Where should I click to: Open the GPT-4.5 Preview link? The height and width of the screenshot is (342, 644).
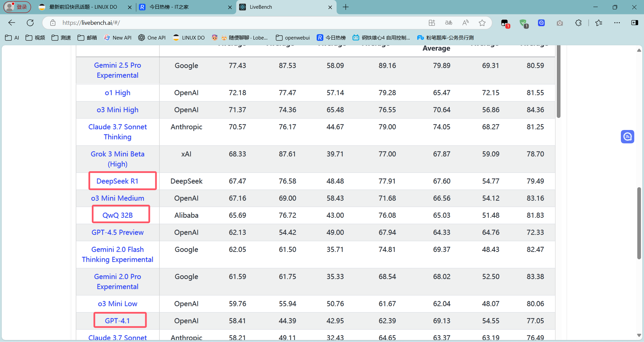pos(117,232)
